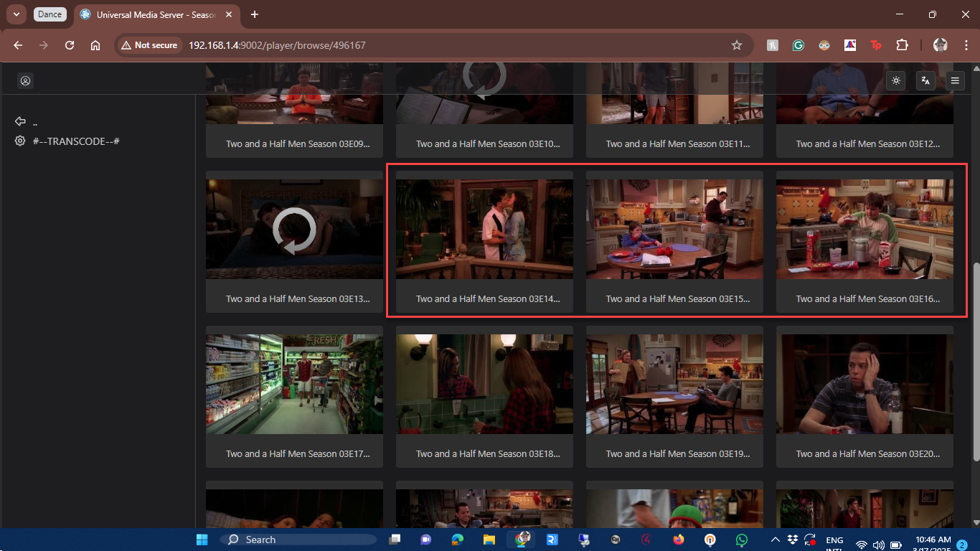The height and width of the screenshot is (551, 980).
Task: Bookmark this page with the star icon
Action: coord(736,45)
